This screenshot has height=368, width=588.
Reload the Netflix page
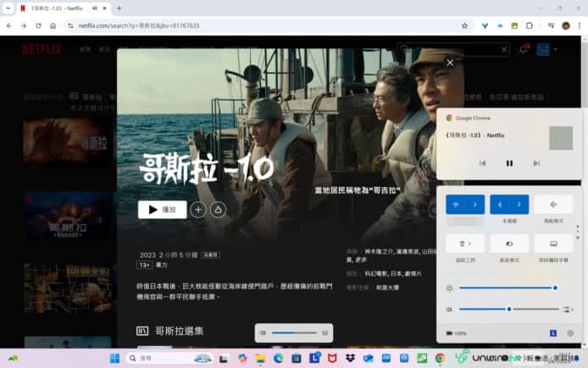click(38, 26)
